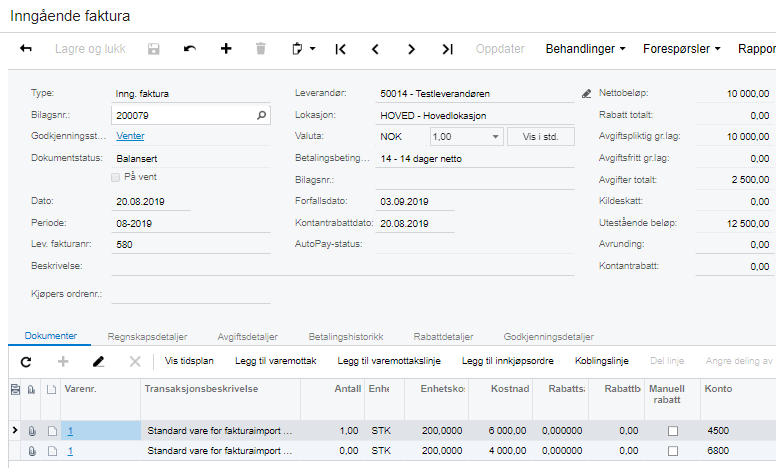Go to next record arrow
Image resolution: width=776 pixels, height=468 pixels.
(x=411, y=48)
